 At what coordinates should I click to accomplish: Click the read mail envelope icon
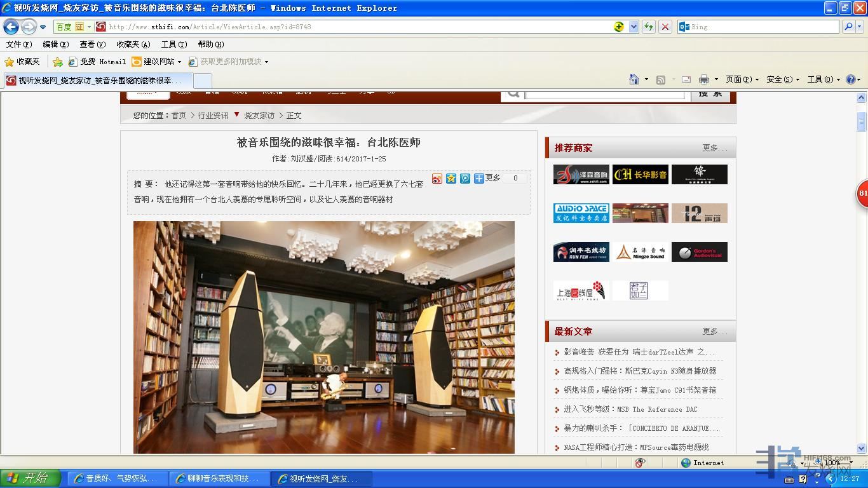point(686,79)
